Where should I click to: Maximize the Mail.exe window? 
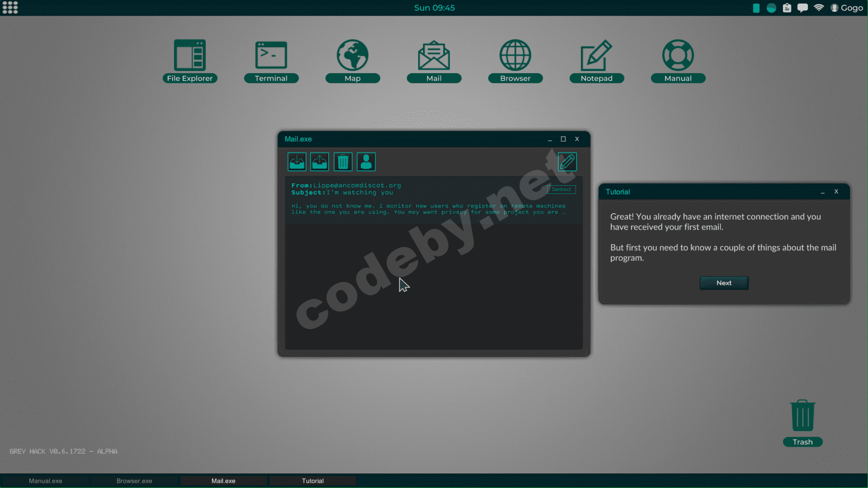[x=563, y=139]
